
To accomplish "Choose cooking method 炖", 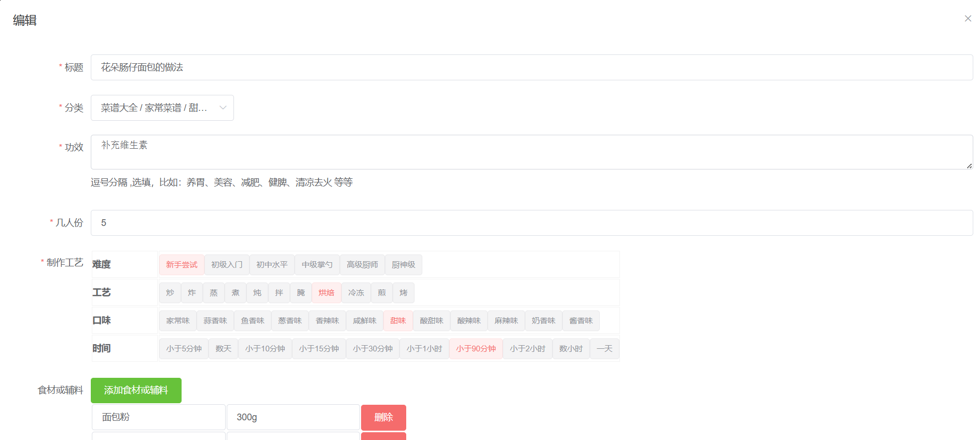I will (257, 293).
